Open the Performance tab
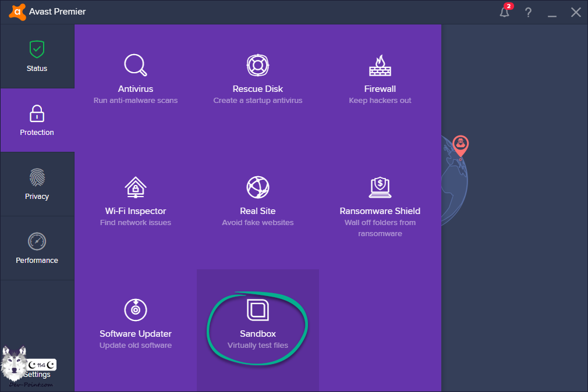 (37, 248)
